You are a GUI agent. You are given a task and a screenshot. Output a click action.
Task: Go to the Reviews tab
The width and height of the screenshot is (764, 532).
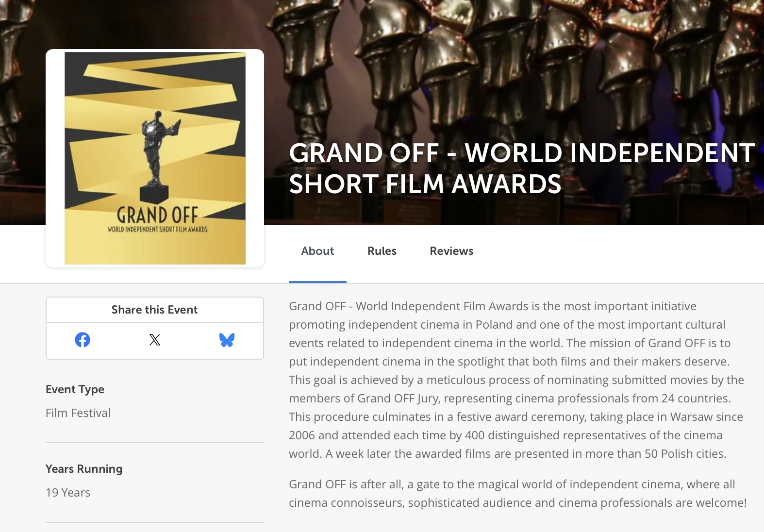pyautogui.click(x=451, y=251)
